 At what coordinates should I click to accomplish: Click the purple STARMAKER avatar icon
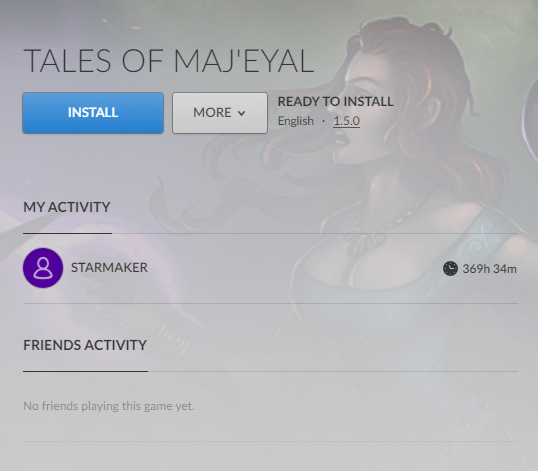(x=43, y=268)
